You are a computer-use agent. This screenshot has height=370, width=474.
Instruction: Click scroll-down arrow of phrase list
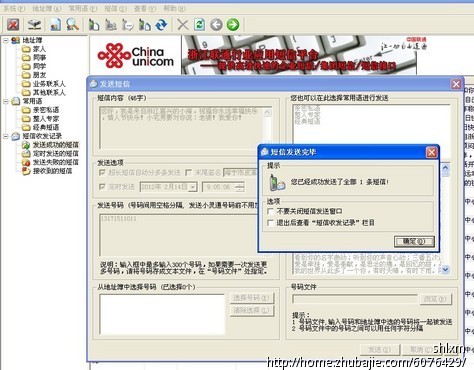[446, 269]
